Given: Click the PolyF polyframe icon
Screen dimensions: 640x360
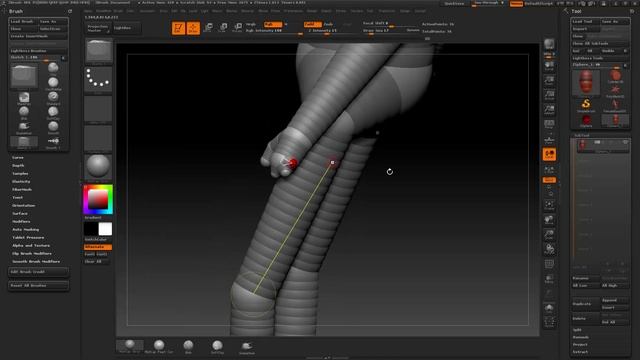Looking at the screenshot, I should coord(549,264).
